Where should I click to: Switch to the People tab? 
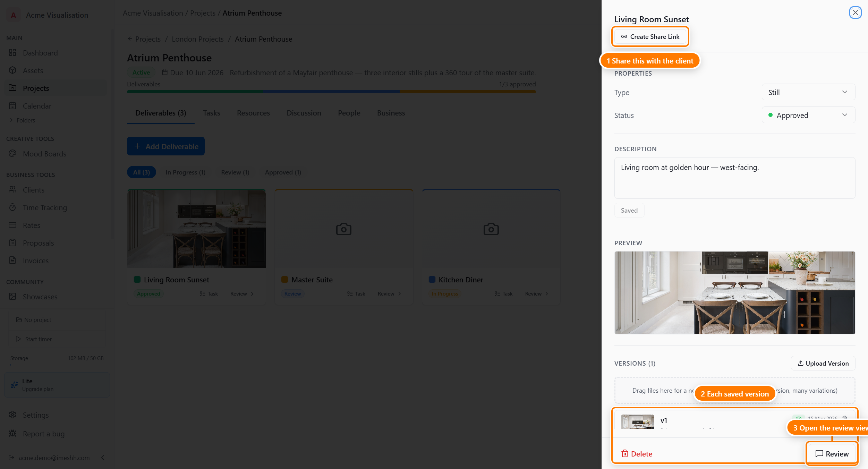coord(349,113)
